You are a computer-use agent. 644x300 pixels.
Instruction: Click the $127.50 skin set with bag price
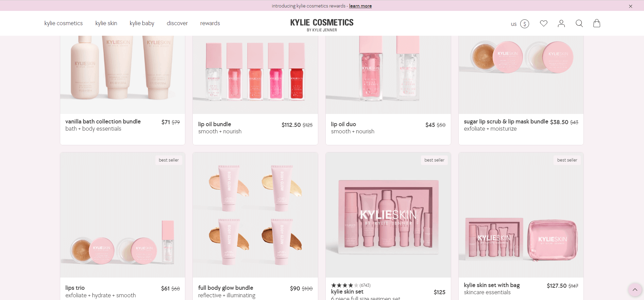pyautogui.click(x=557, y=286)
